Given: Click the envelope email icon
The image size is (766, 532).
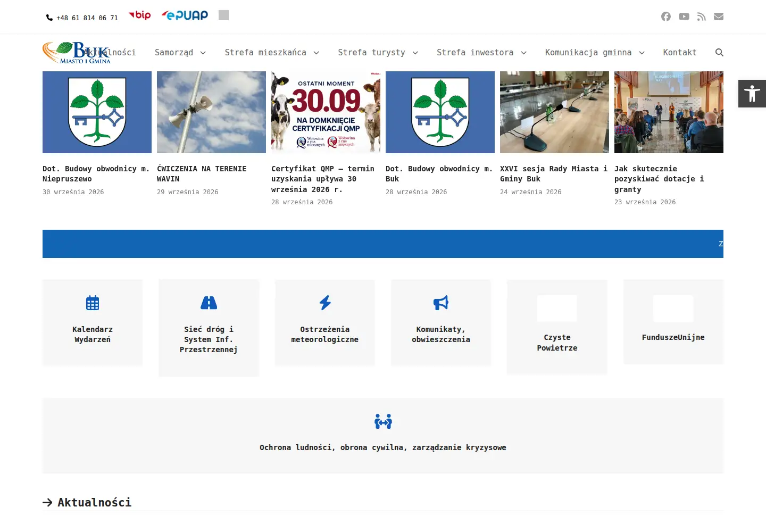Looking at the screenshot, I should pos(719,16).
